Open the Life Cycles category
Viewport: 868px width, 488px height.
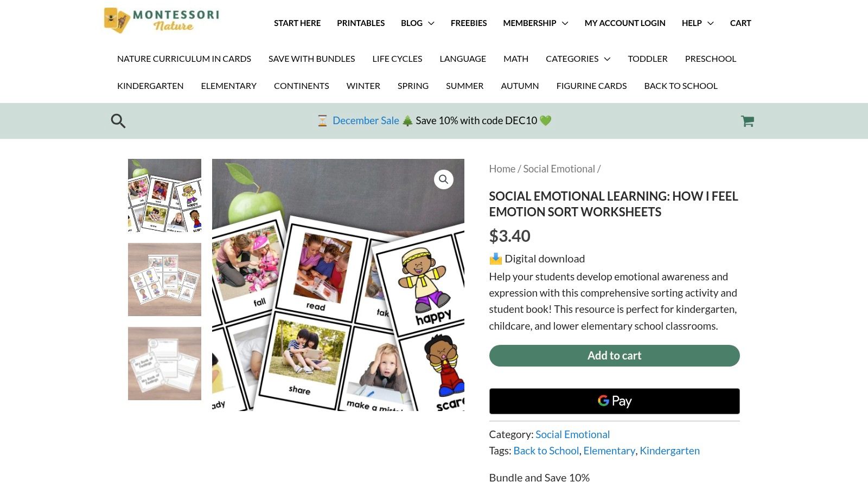tap(397, 59)
